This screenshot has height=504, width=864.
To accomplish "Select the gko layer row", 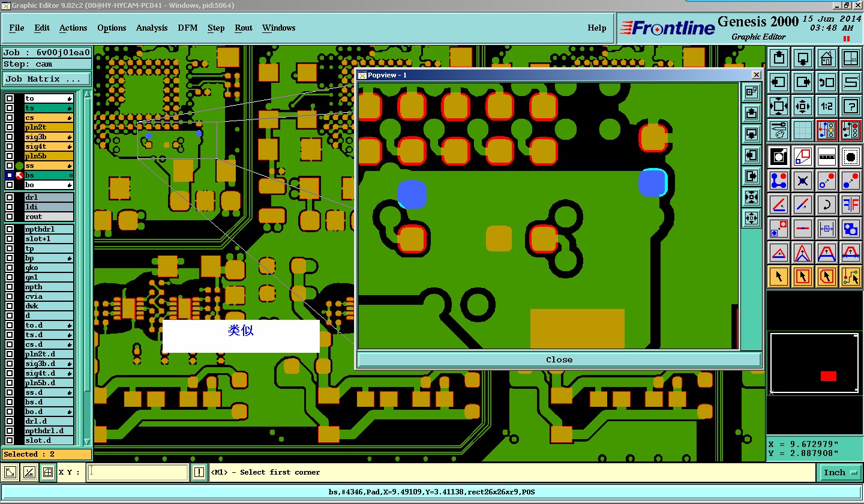I will tap(49, 268).
